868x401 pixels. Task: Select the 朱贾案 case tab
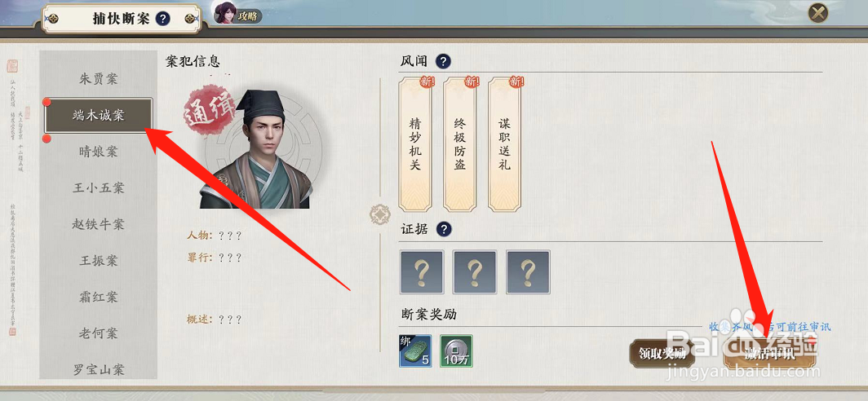(99, 79)
